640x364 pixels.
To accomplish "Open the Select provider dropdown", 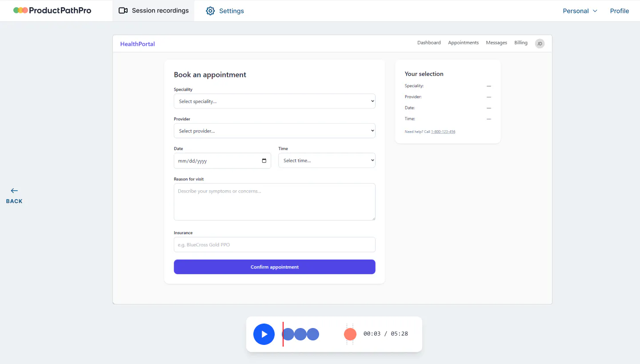I will click(275, 131).
